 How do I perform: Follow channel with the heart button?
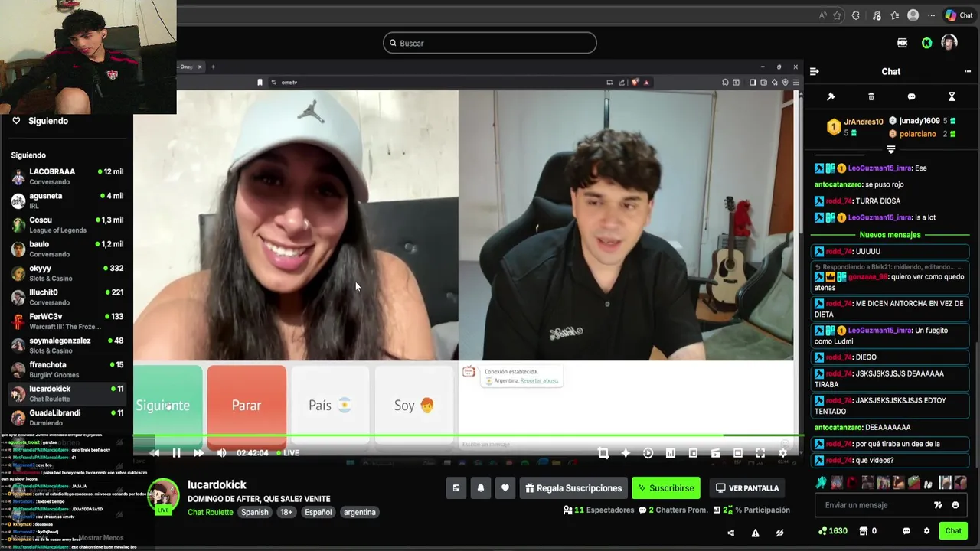505,488
